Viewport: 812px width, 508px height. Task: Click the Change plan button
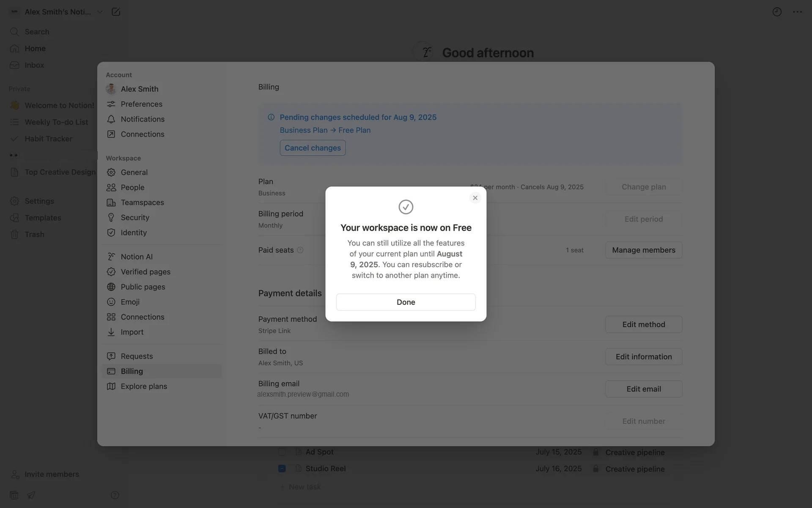click(x=643, y=187)
